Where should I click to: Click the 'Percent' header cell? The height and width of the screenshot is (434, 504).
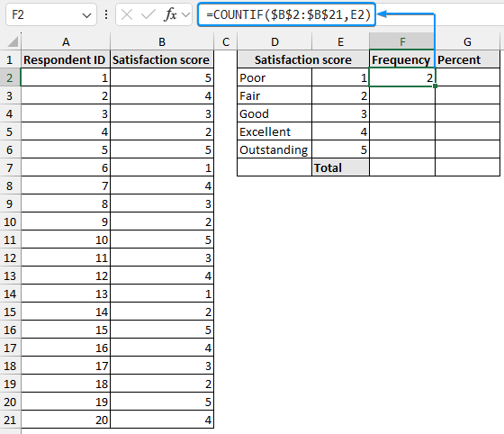[467, 59]
